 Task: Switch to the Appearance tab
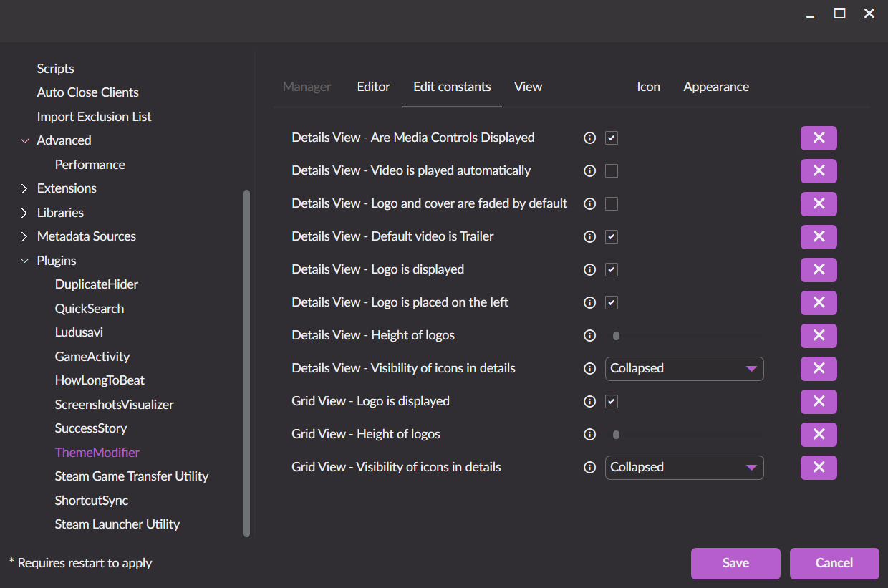(716, 87)
